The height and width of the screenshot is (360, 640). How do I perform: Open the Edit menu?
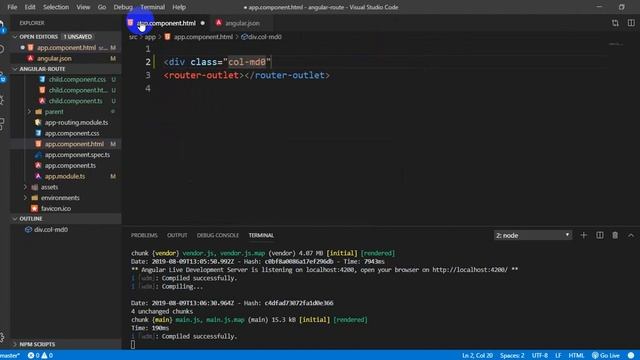[30, 7]
